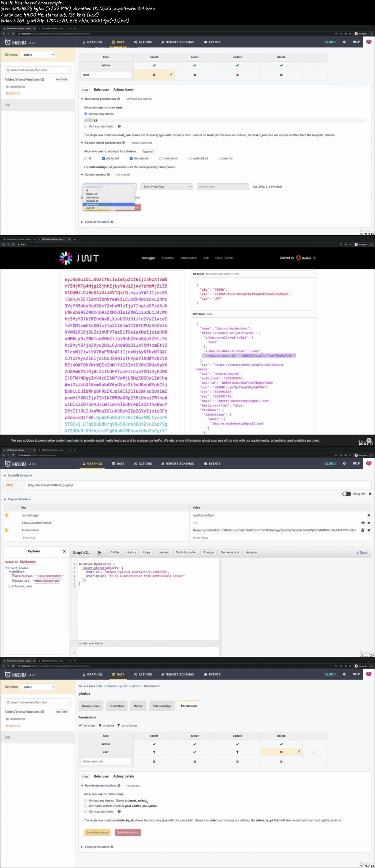
Task: Click the pencil icon in user insert cell
Action: click(171, 74)
